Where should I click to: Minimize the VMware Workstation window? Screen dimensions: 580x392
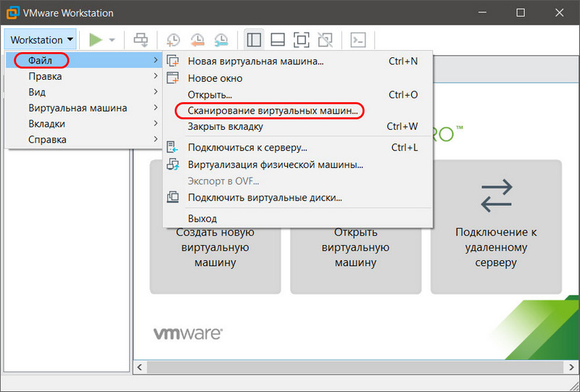482,12
